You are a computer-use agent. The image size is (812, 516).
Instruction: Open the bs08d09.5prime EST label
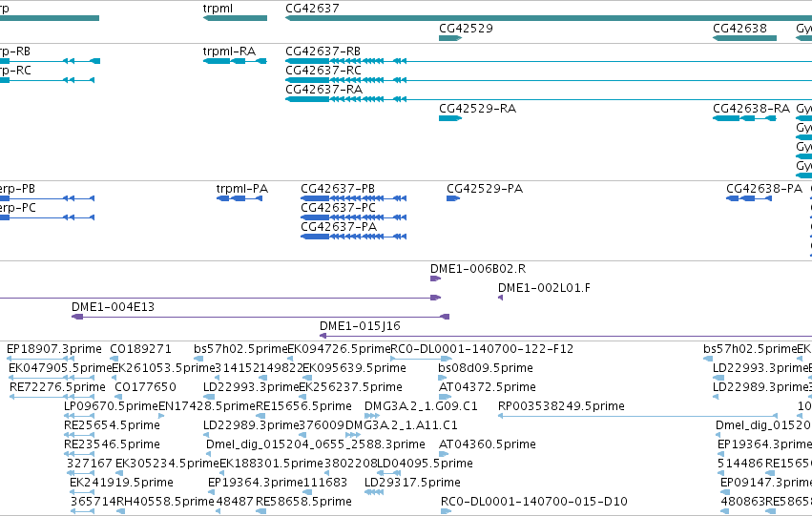click(x=486, y=368)
